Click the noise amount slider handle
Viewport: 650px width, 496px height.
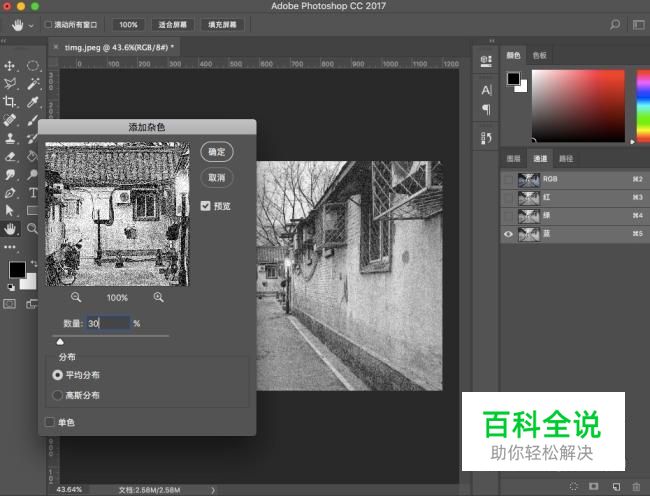(x=60, y=342)
